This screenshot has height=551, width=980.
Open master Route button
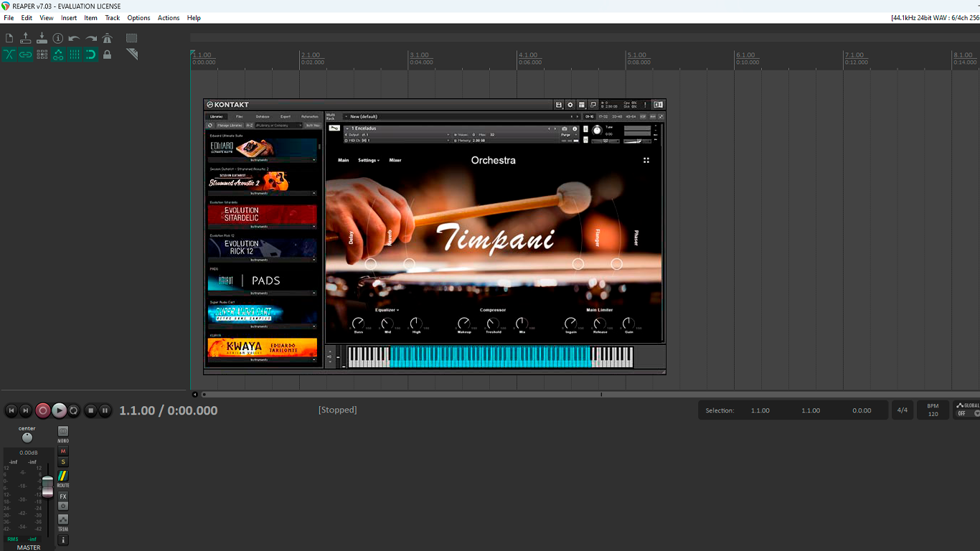tap(63, 476)
